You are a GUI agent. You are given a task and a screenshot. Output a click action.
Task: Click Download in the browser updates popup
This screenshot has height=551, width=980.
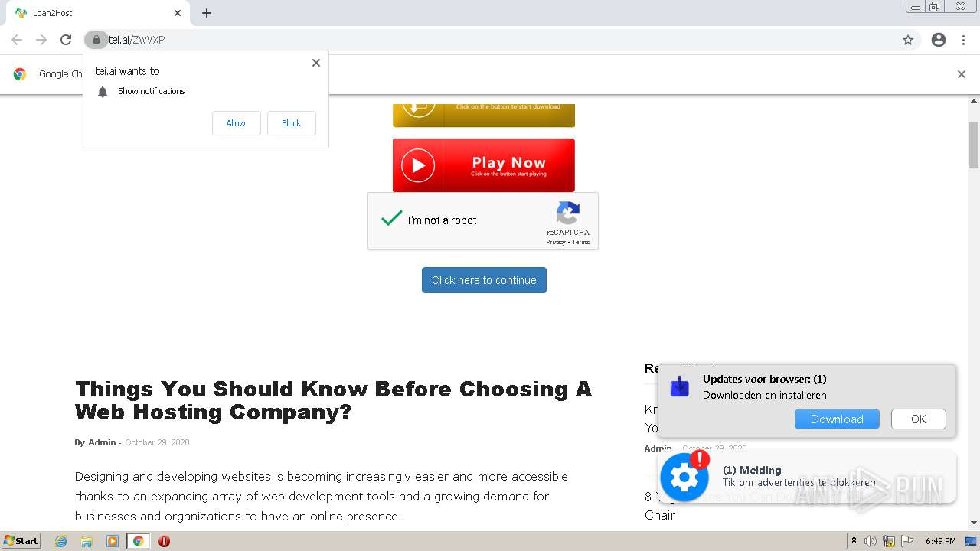click(x=837, y=419)
